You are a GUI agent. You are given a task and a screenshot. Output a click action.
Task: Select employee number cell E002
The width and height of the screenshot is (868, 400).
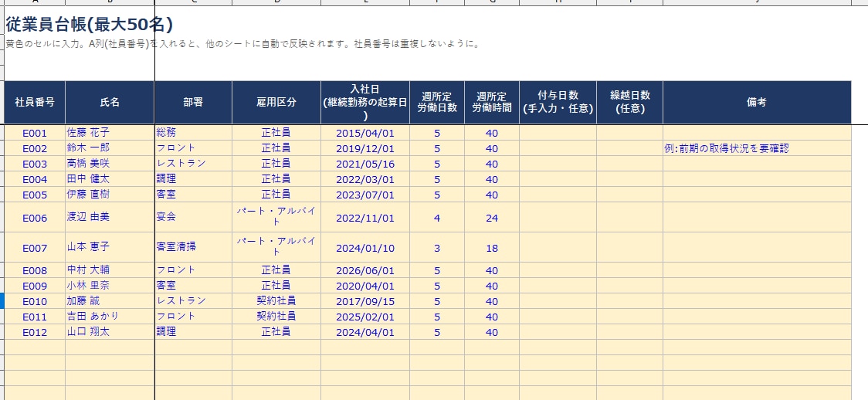tap(35, 148)
